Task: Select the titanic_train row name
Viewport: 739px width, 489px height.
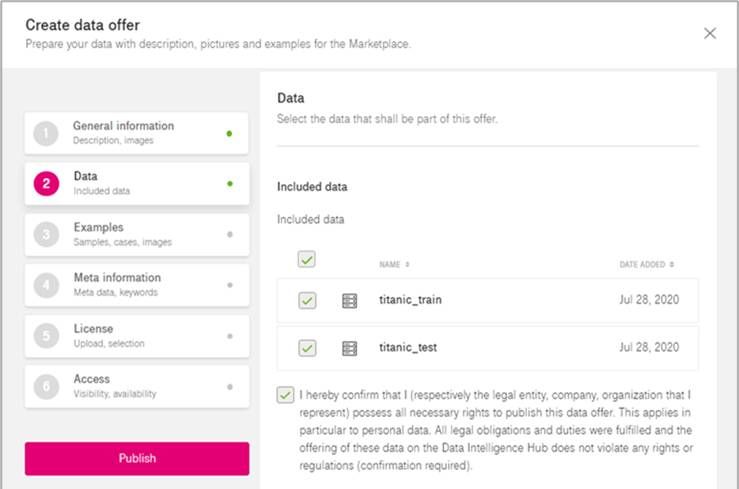Action: point(410,300)
